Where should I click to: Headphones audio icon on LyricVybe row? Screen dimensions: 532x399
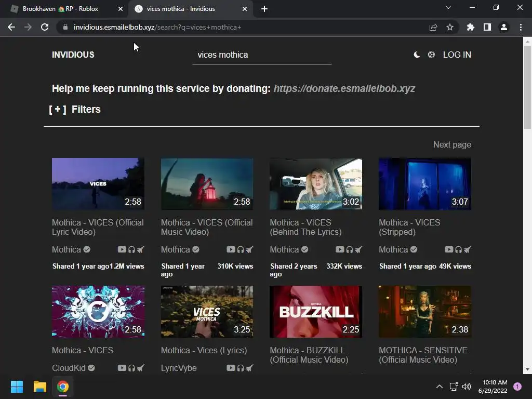pos(241,368)
